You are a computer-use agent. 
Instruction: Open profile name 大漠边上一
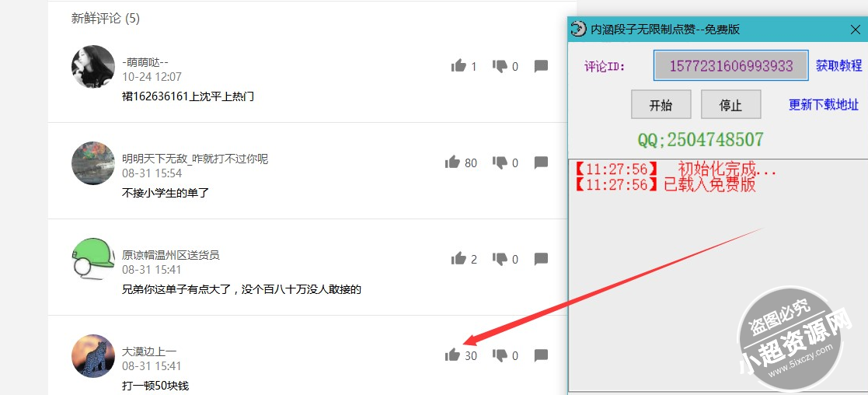[149, 351]
